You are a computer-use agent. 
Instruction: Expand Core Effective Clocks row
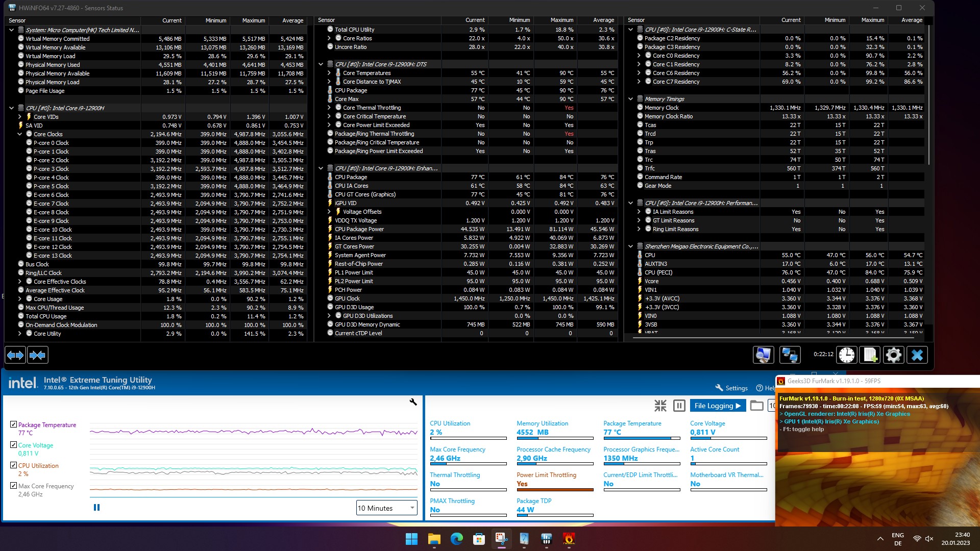tap(19, 282)
